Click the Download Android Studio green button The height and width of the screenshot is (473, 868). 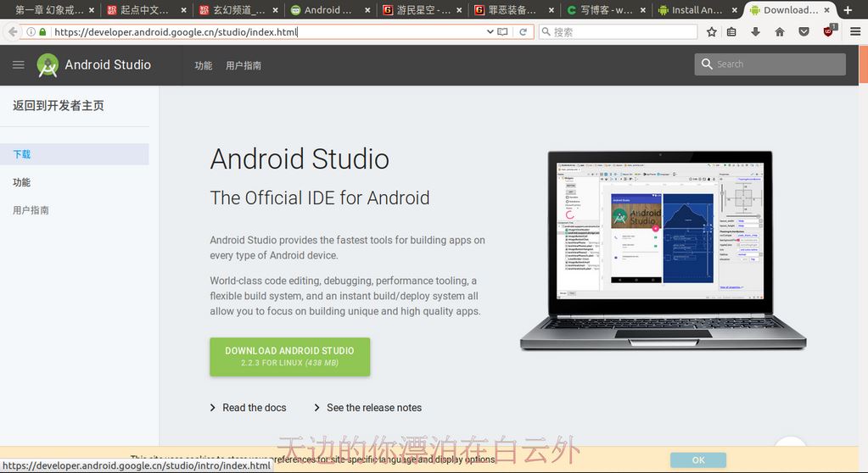tap(289, 357)
